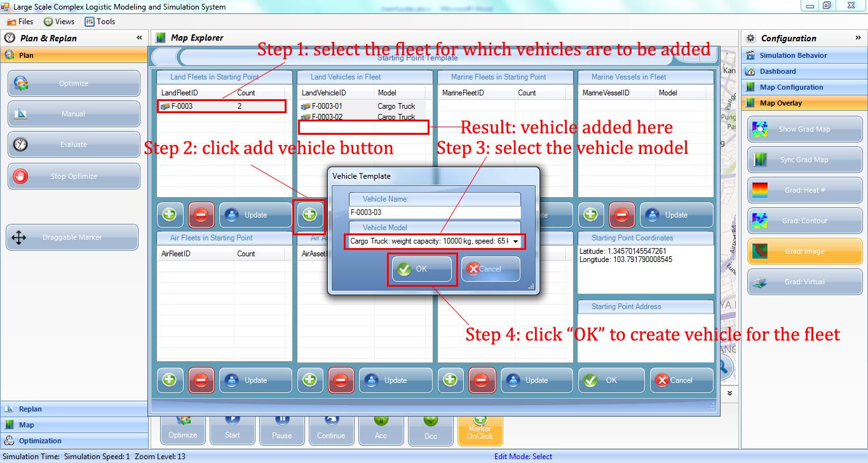Viewport: 868px width, 463px height.
Task: Click OK to create vehicle F-0003-03
Action: coord(421,269)
